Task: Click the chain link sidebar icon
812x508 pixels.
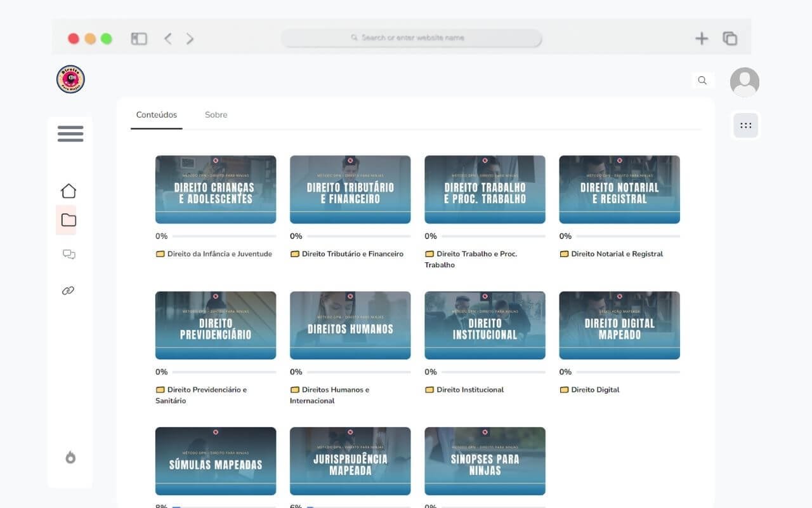Action: coord(69,291)
